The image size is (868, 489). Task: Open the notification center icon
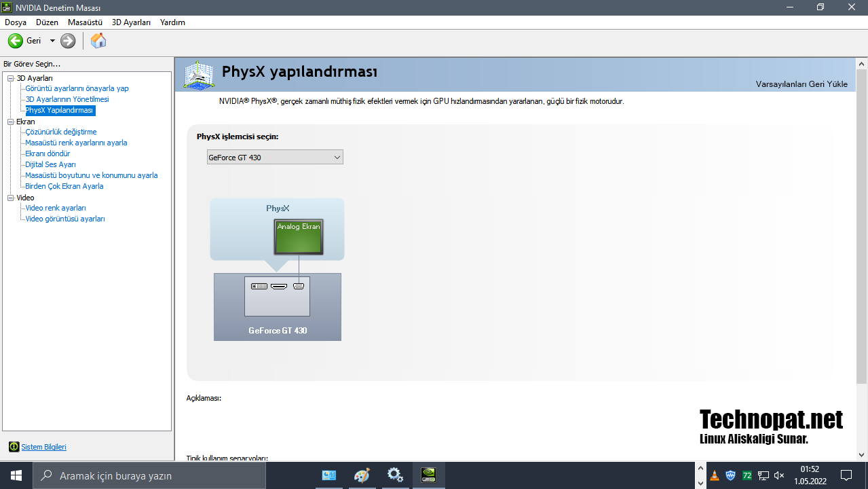coord(846,475)
